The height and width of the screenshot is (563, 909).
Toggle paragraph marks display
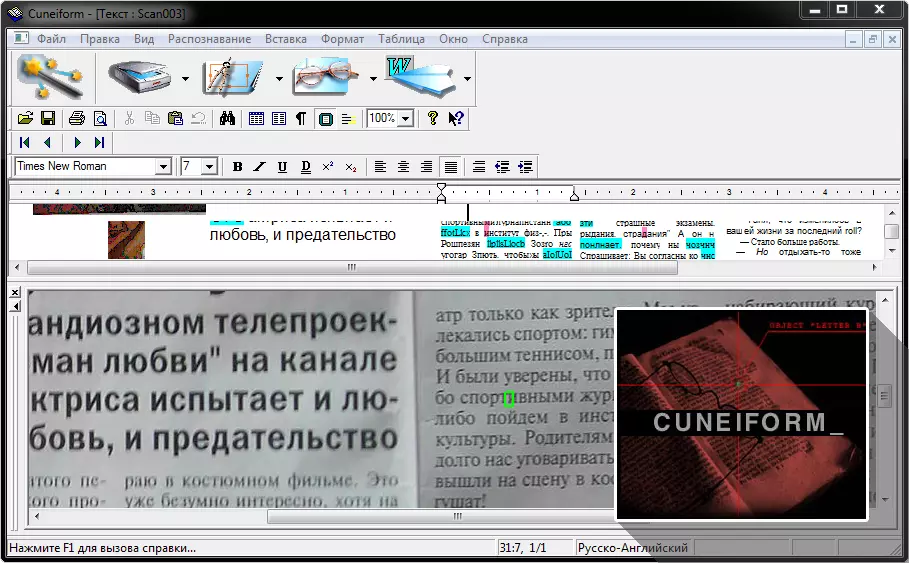pos(301,118)
